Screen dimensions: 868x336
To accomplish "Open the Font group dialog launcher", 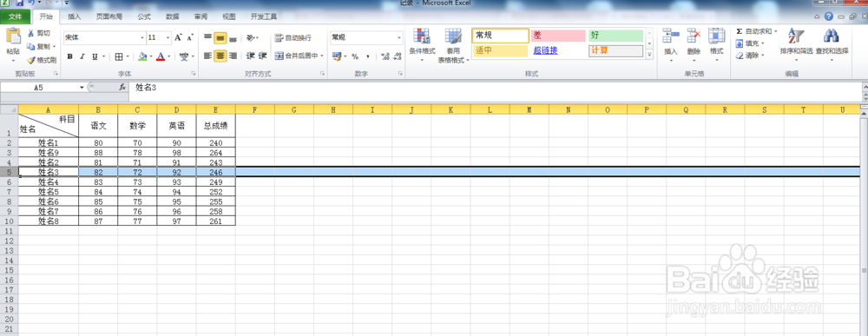I will (x=194, y=74).
